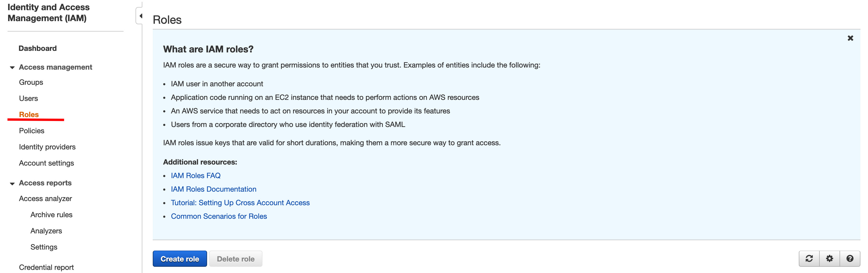Open the settings gear icon

829,258
